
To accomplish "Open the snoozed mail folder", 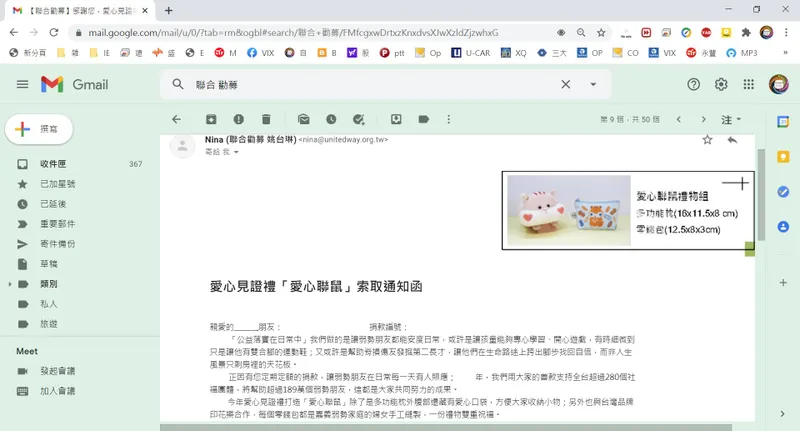I will pyautogui.click(x=79, y=204).
